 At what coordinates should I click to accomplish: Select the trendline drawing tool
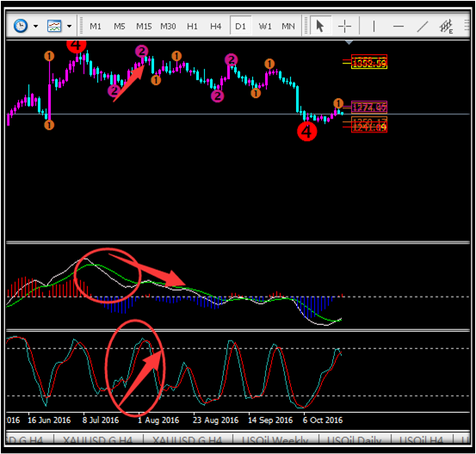click(x=423, y=27)
